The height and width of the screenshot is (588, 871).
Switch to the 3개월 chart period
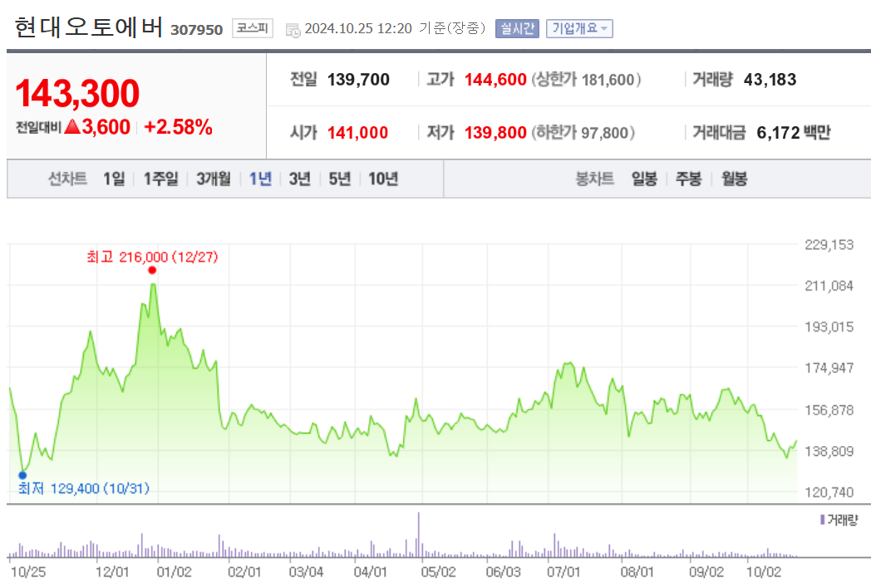[214, 179]
